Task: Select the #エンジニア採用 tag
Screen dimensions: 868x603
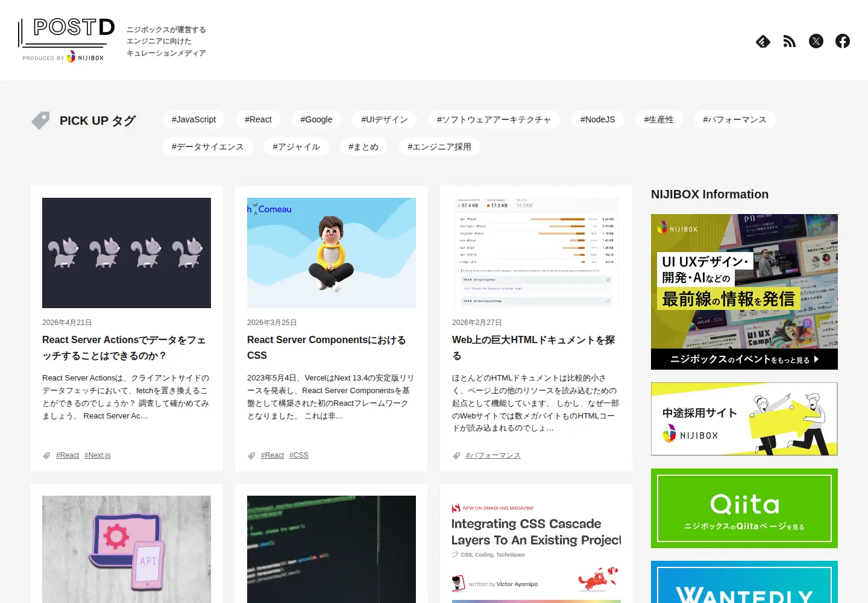Action: coord(439,147)
